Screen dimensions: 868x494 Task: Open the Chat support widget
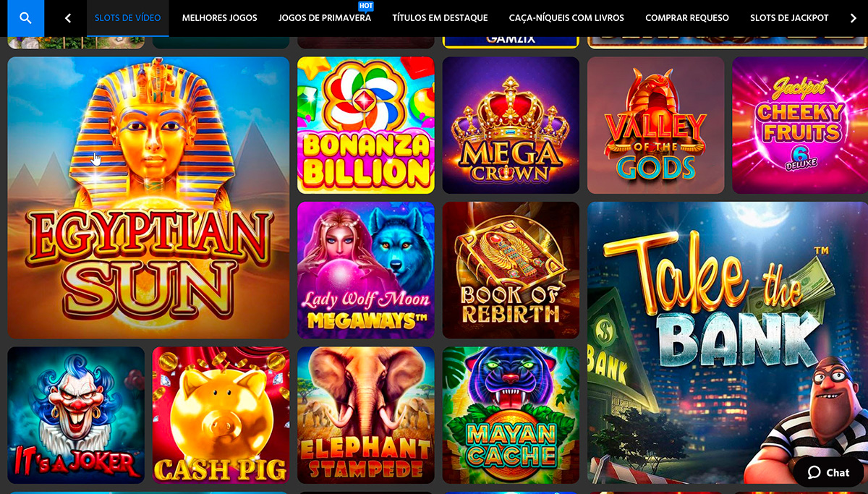(829, 472)
